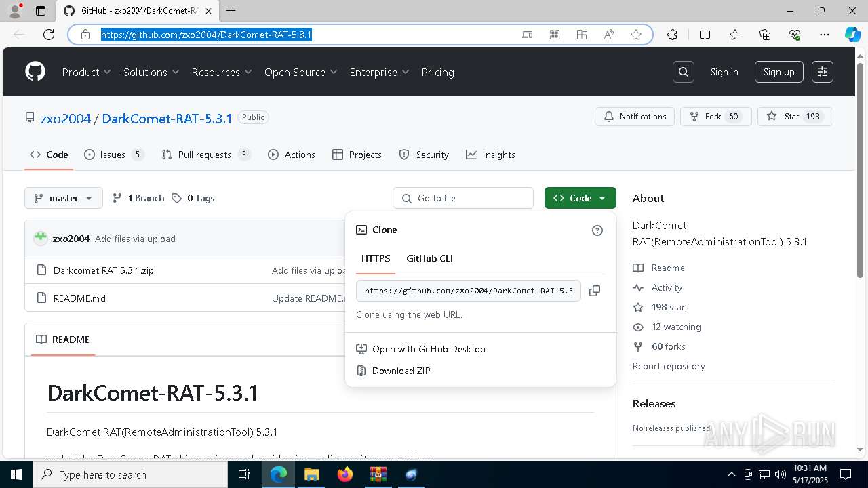
Task: Expand the Open Source menu
Action: pyautogui.click(x=301, y=72)
